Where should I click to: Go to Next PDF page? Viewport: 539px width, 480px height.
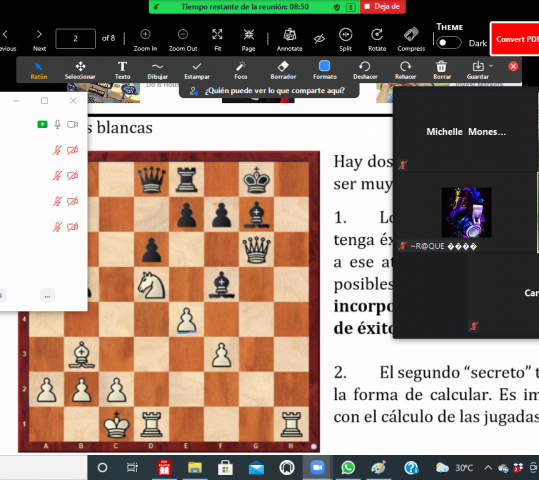pos(39,40)
